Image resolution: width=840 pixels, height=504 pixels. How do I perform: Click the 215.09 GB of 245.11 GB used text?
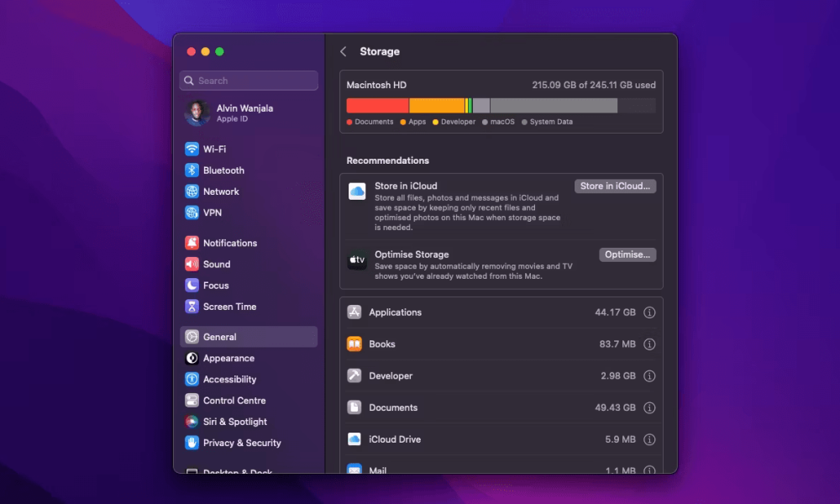[594, 85]
